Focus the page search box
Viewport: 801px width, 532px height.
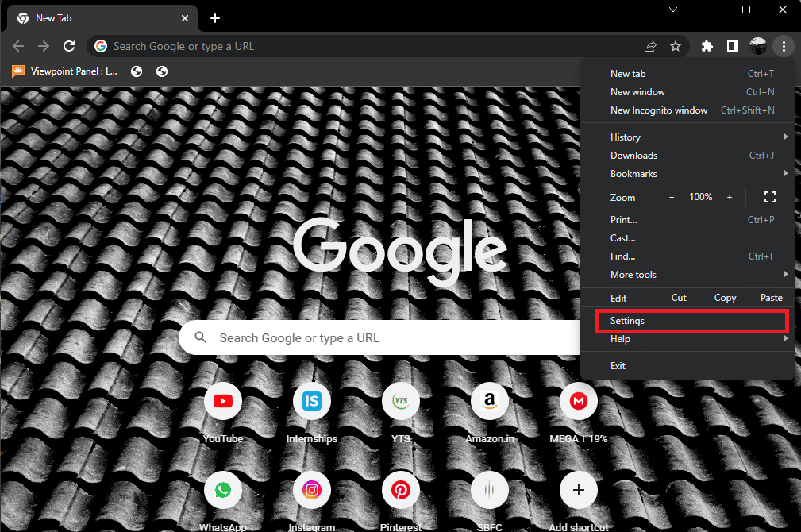(x=379, y=337)
